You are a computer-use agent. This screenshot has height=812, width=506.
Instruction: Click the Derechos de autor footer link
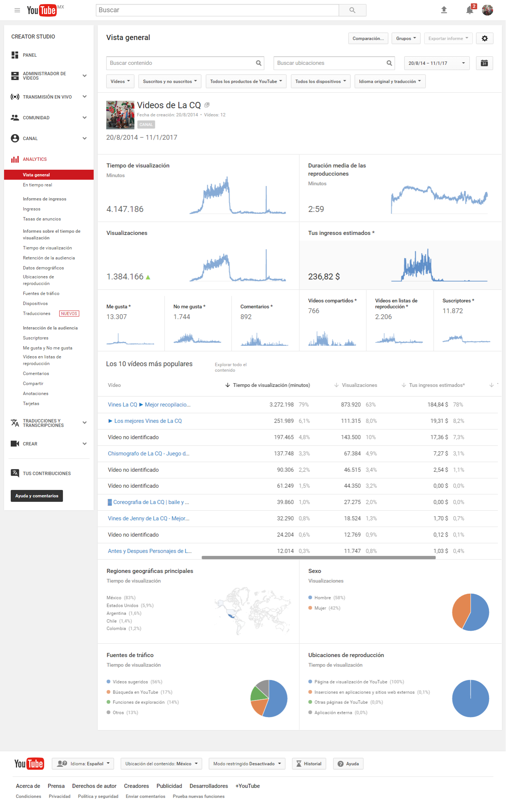(x=94, y=786)
